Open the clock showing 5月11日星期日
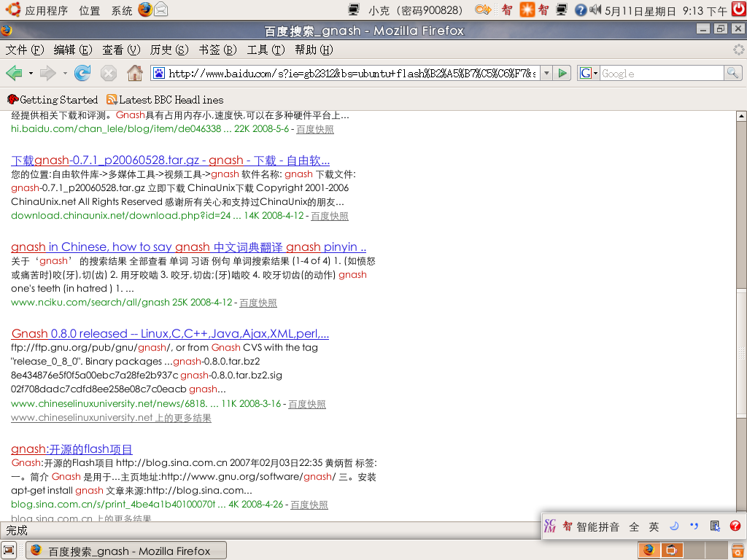747x560 pixels. tap(666, 10)
